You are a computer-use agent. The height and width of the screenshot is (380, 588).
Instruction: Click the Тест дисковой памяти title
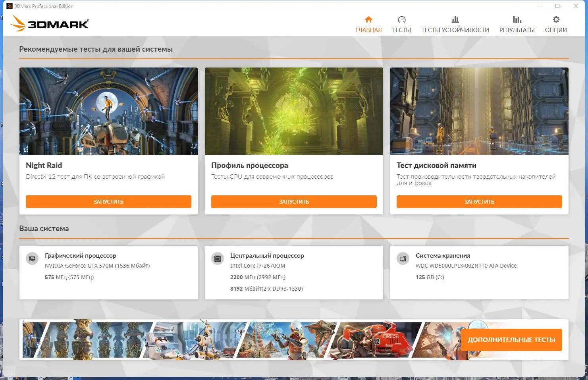436,165
